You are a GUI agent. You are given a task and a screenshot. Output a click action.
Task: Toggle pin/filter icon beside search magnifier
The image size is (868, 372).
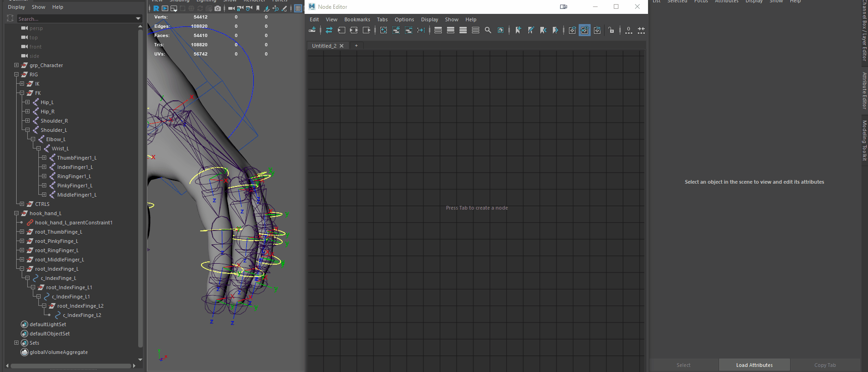click(x=501, y=30)
